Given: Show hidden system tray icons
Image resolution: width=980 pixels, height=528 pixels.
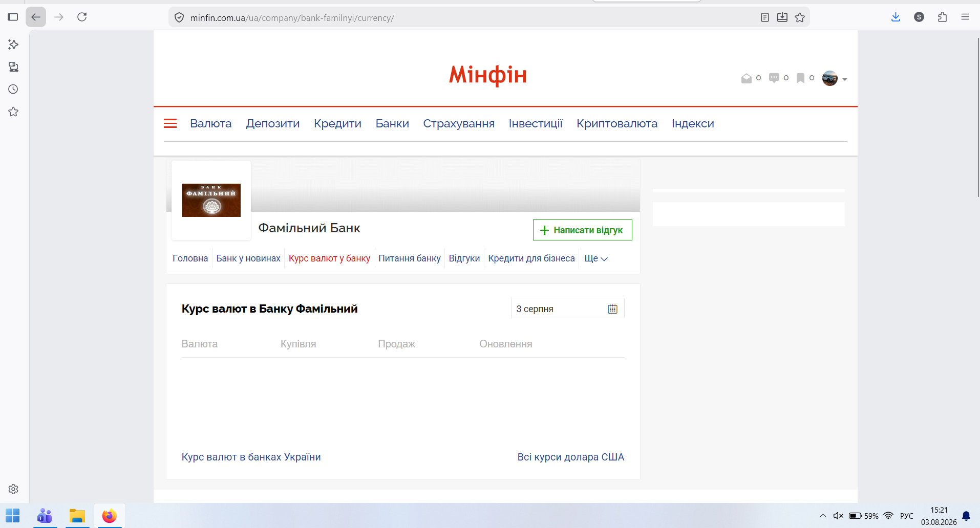Looking at the screenshot, I should tap(823, 516).
